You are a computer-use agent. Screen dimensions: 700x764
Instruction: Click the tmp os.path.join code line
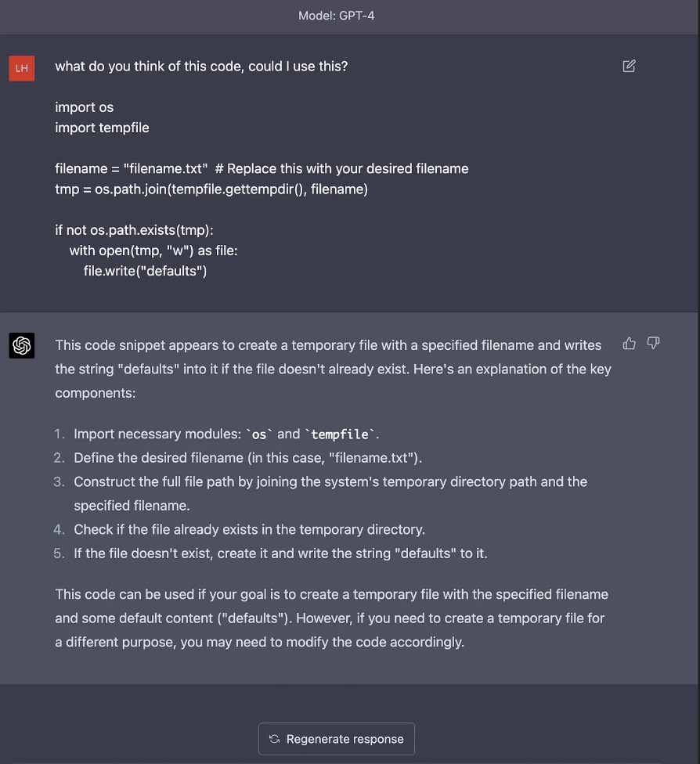pos(211,189)
